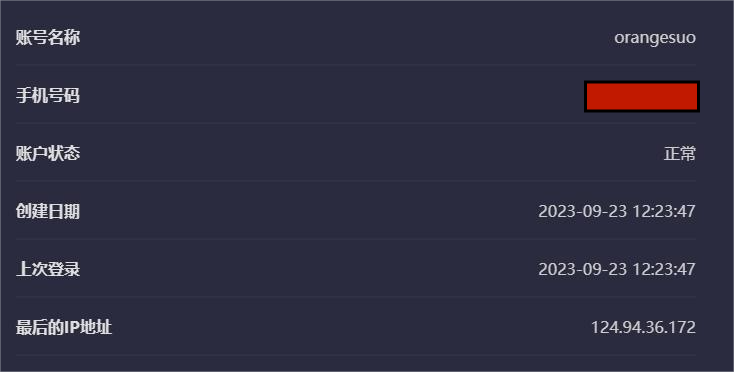The width and height of the screenshot is (734, 372).
Task: Click the 创建日期 label
Action: pos(48,212)
